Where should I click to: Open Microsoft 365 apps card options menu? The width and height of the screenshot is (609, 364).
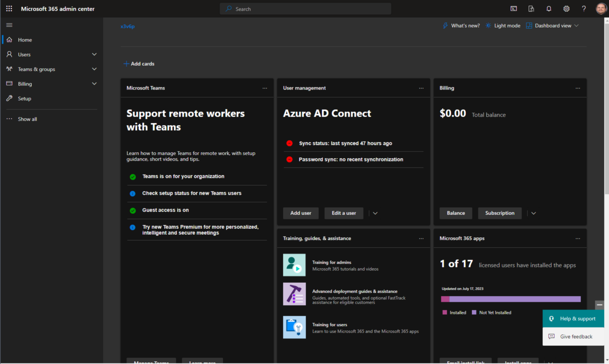(578, 238)
